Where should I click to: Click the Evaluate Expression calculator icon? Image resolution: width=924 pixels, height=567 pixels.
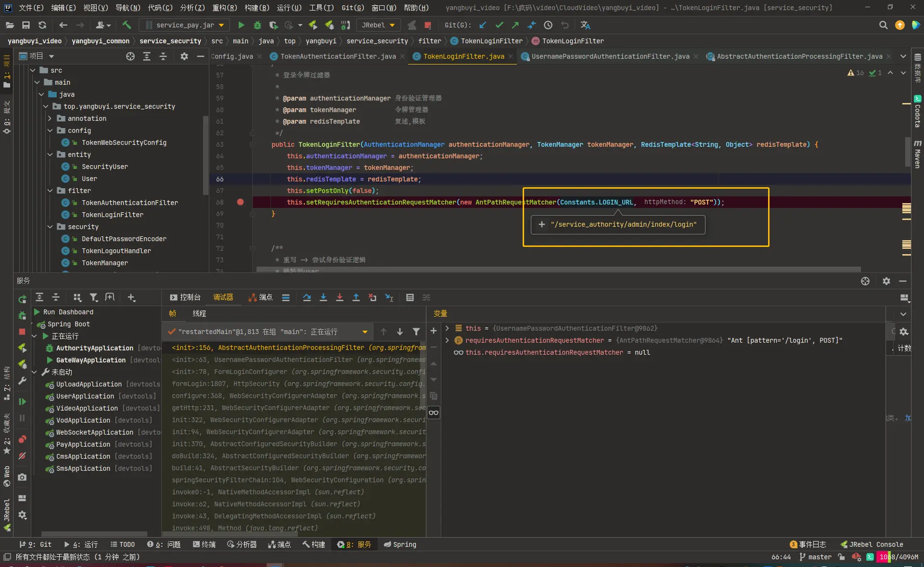(x=410, y=297)
